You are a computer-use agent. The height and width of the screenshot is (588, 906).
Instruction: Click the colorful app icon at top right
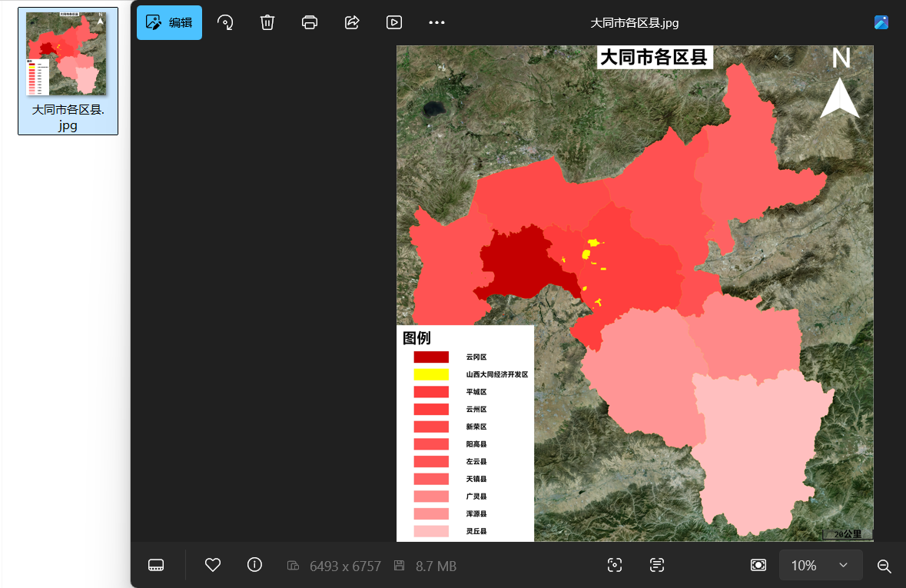[881, 22]
